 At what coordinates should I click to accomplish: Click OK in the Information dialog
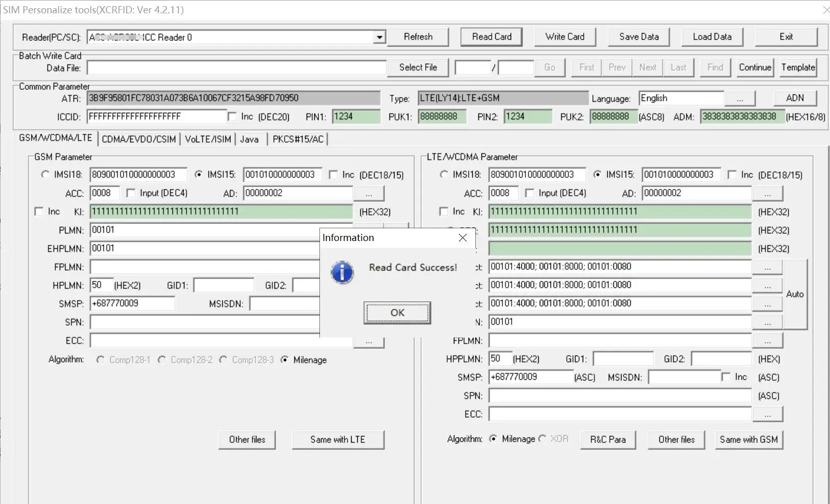point(397,313)
